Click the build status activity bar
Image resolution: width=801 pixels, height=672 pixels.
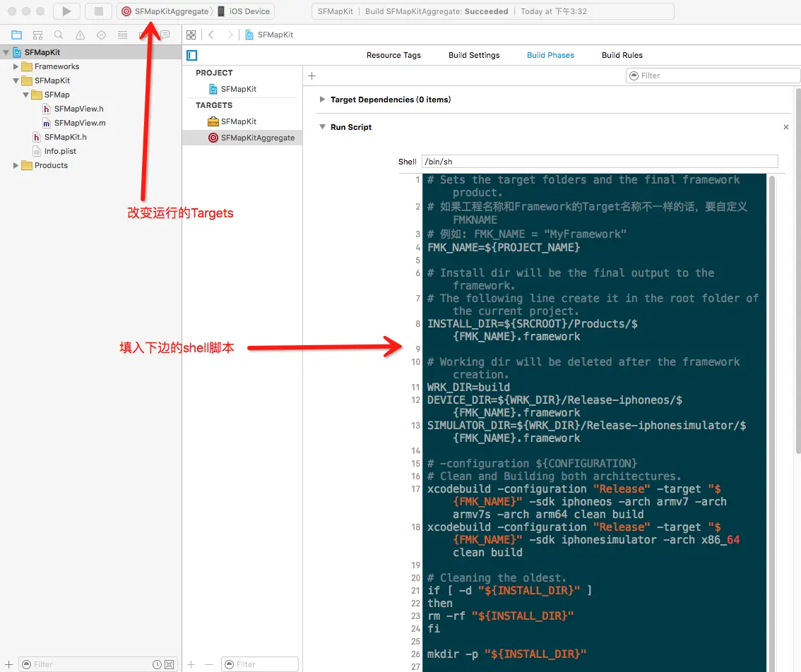[492, 11]
